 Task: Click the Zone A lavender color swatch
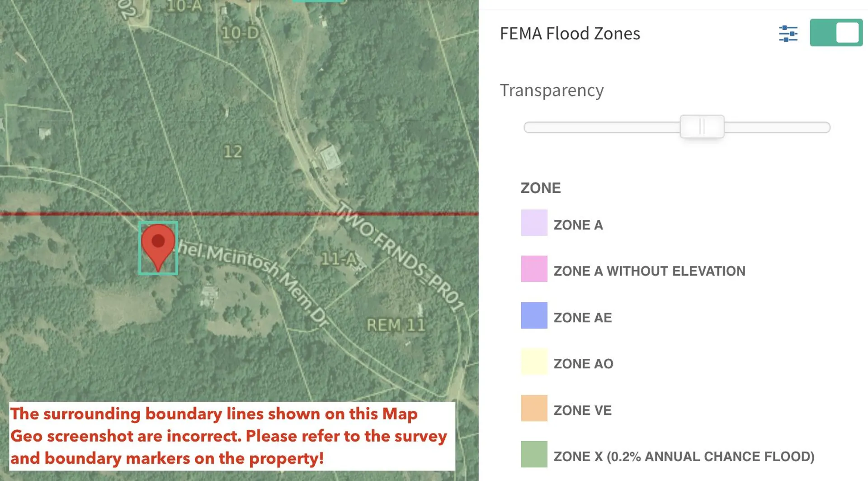pyautogui.click(x=534, y=223)
